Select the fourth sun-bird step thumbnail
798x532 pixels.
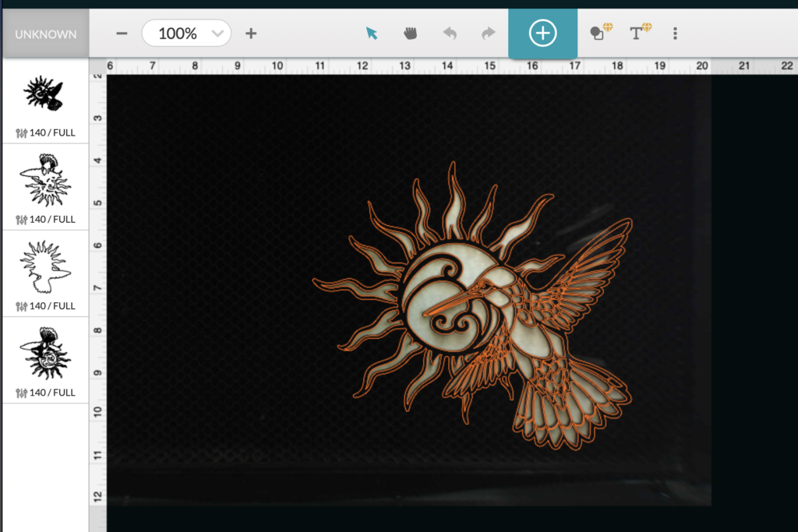click(44, 353)
